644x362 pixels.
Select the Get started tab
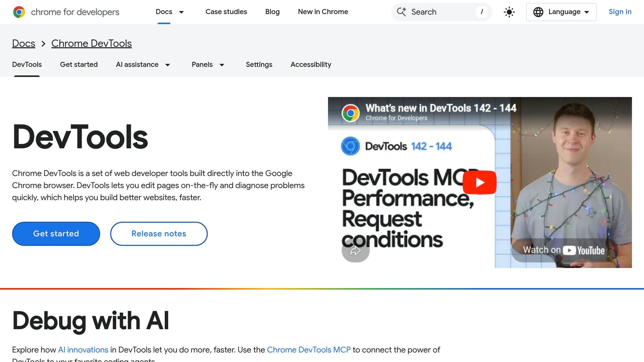click(79, 64)
